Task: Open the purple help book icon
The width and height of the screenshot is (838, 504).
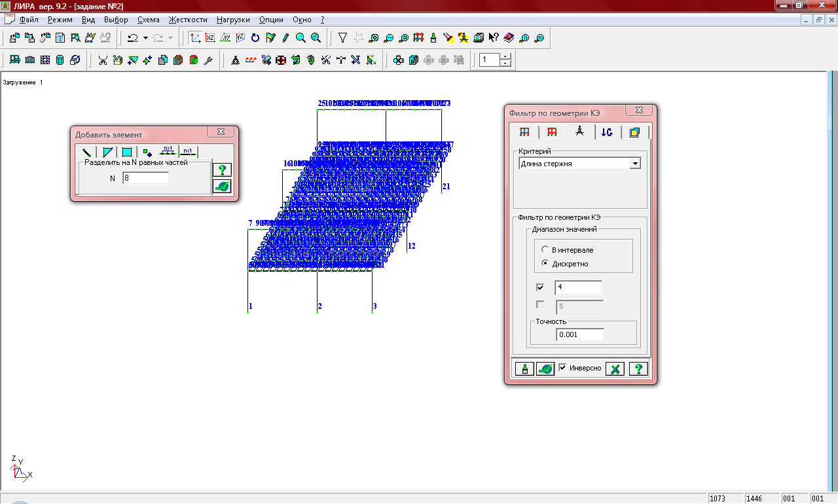Action: coord(509,38)
